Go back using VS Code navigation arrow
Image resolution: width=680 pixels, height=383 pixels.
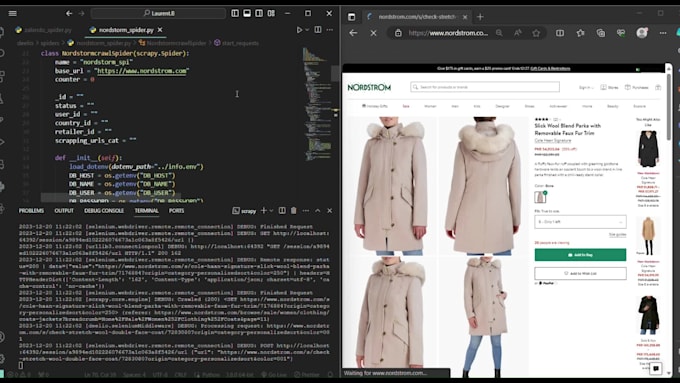point(69,13)
